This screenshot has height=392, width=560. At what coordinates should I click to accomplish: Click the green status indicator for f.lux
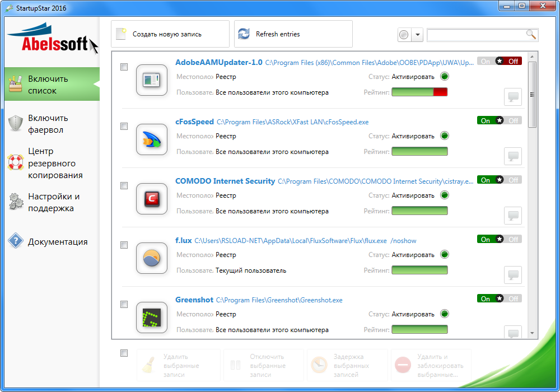pos(445,254)
